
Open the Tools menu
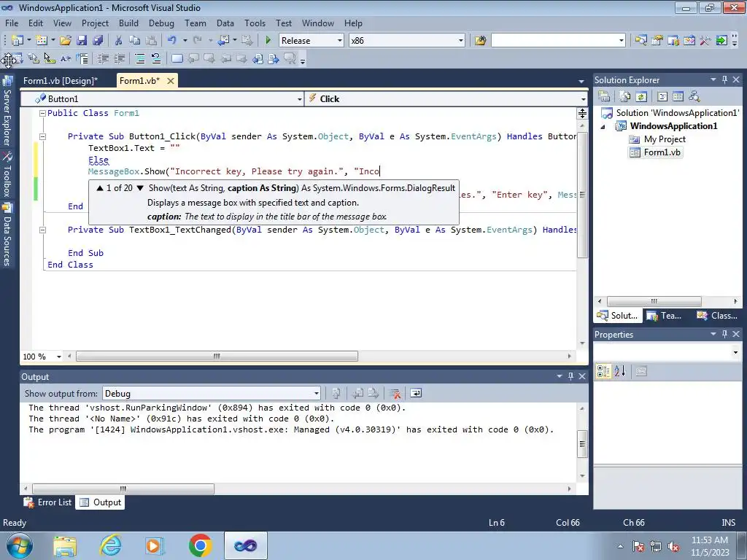pos(255,23)
